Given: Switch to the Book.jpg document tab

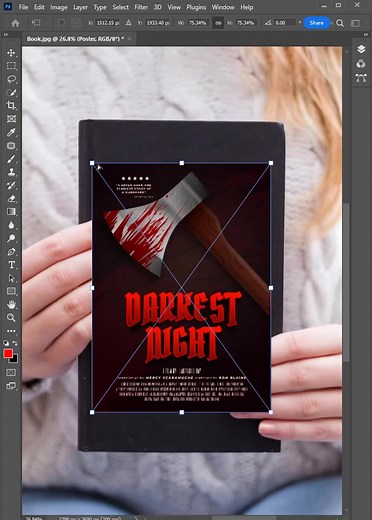Looking at the screenshot, I should pos(75,39).
